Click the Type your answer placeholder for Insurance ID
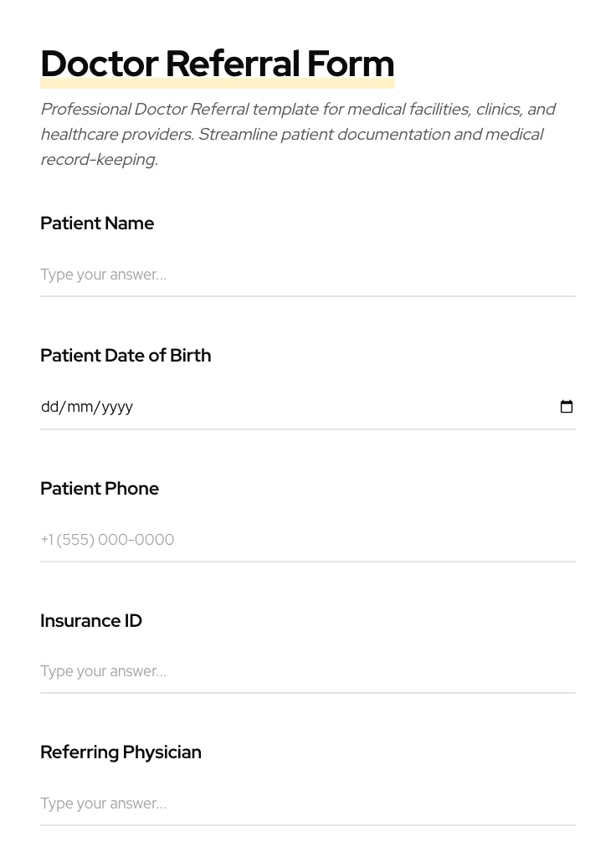Image resolution: width=616 pixels, height=857 pixels. (103, 671)
